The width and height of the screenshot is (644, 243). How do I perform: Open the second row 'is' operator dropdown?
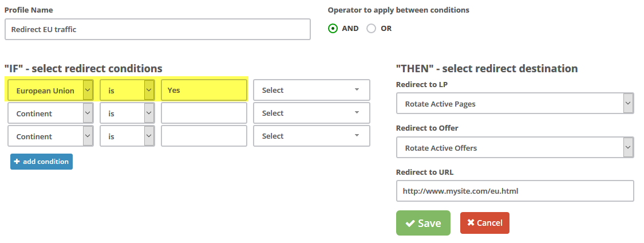pyautogui.click(x=127, y=113)
